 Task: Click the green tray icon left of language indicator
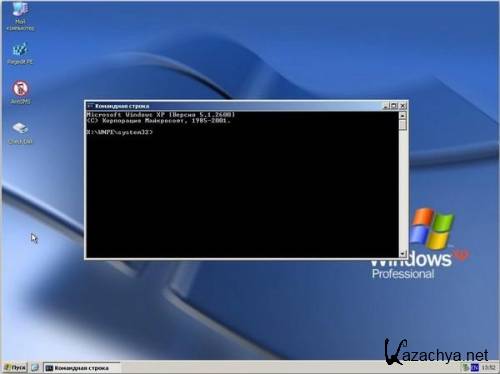click(x=466, y=368)
